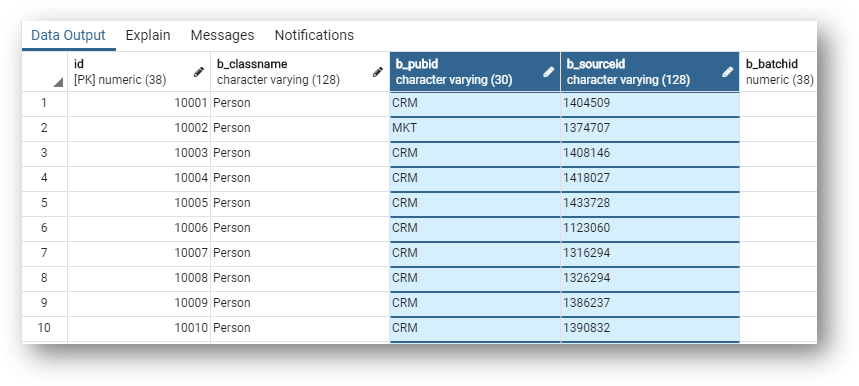The width and height of the screenshot is (859, 386).
Task: Select row number 1 header
Action: 44,103
